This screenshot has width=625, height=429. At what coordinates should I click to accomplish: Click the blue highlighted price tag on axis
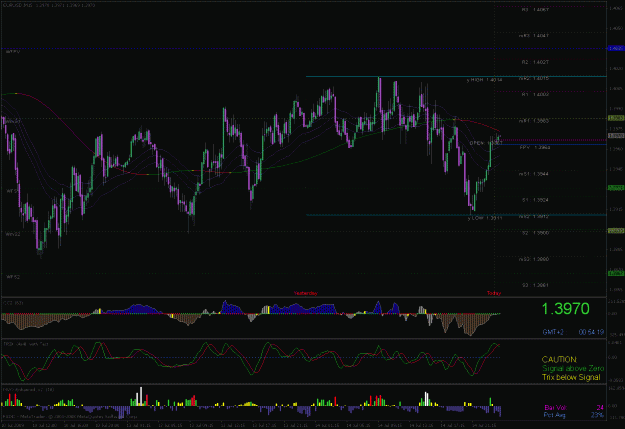click(x=616, y=48)
